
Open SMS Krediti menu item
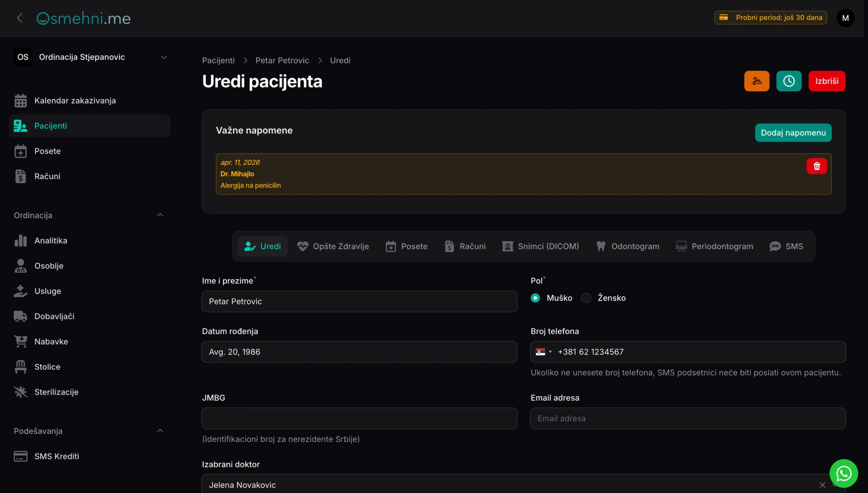[x=90, y=456]
